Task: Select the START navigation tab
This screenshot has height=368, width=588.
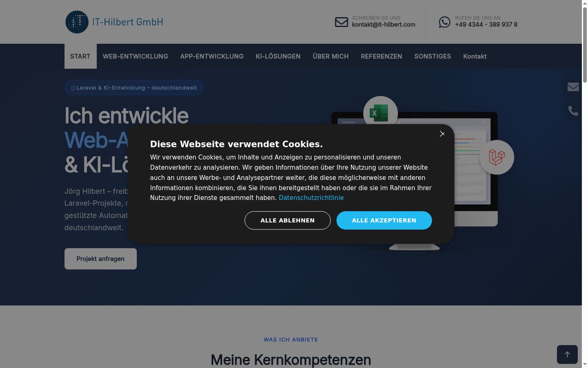Action: (x=80, y=56)
